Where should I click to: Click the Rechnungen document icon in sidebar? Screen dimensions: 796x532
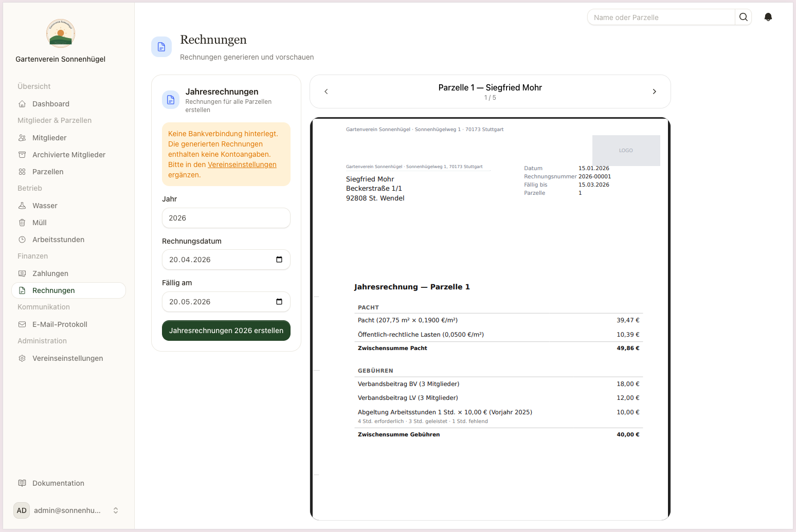coord(22,290)
